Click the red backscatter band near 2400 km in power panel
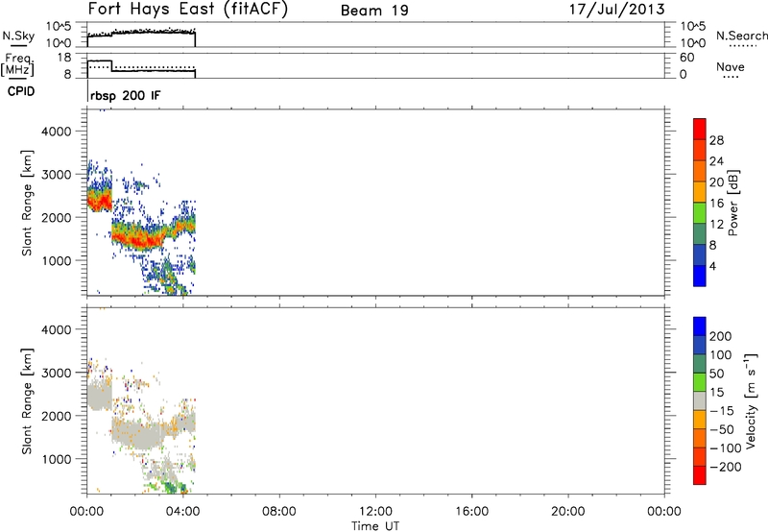The image size is (768, 532). coord(100,200)
